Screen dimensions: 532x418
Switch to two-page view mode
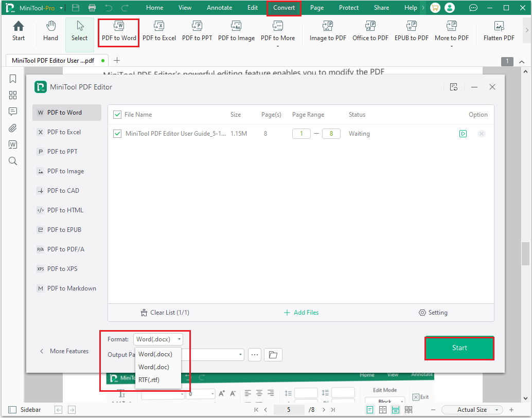(383, 410)
